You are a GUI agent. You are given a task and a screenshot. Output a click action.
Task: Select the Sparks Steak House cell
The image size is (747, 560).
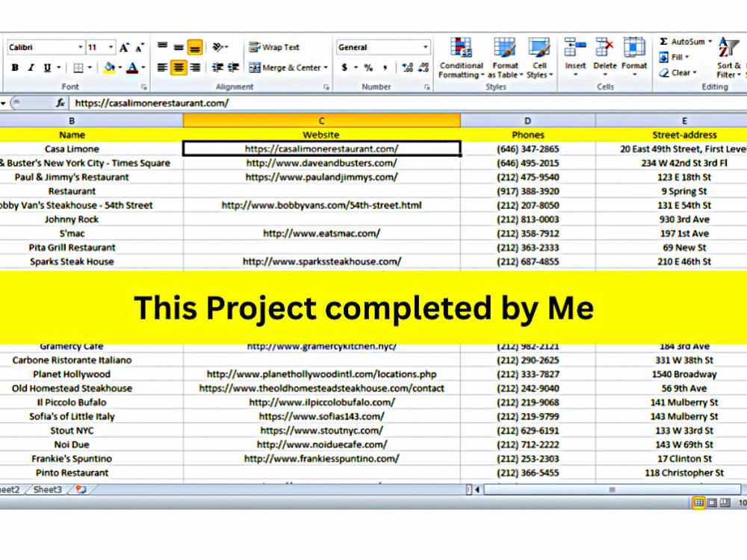tap(90, 261)
